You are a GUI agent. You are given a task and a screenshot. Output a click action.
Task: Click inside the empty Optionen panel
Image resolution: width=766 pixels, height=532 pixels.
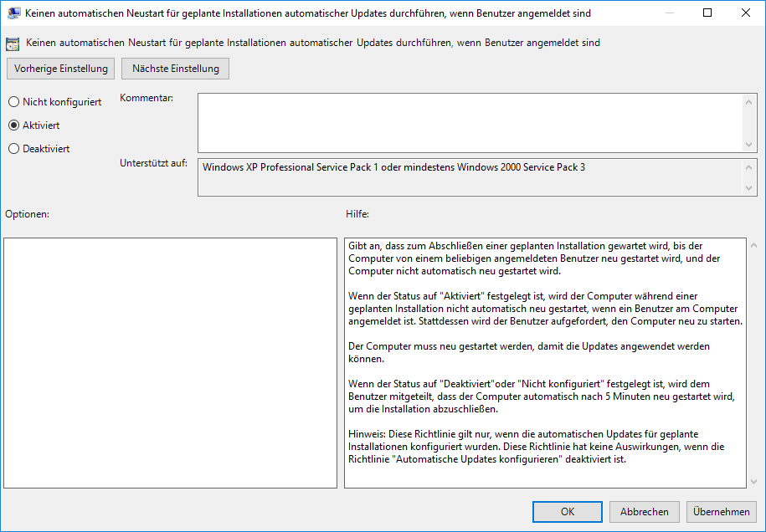tap(170, 362)
